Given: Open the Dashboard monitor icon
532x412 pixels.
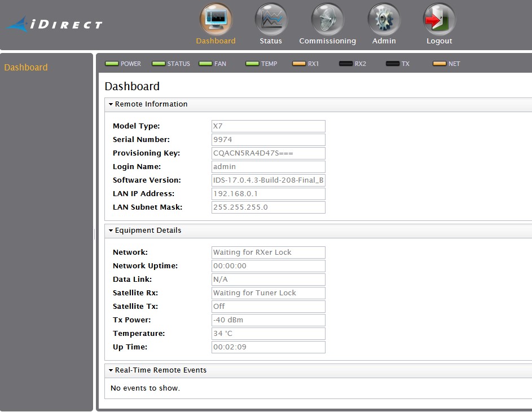Looking at the screenshot, I should point(216,20).
